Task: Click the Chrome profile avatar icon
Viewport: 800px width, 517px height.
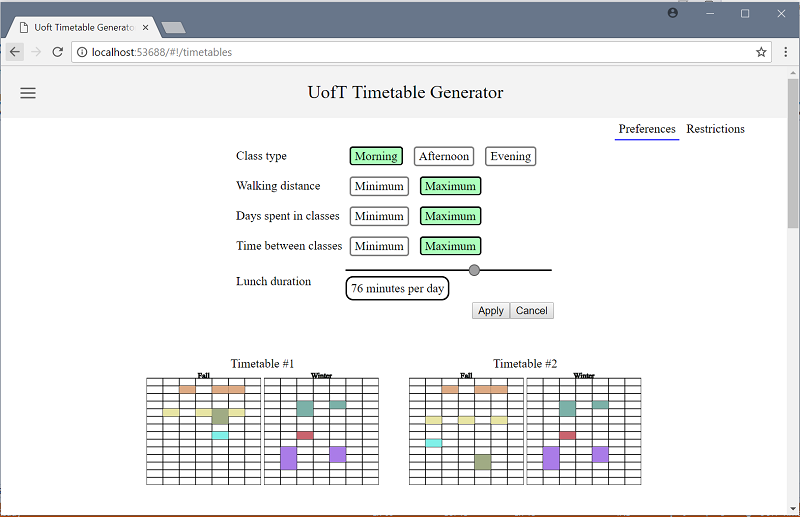Action: (673, 13)
